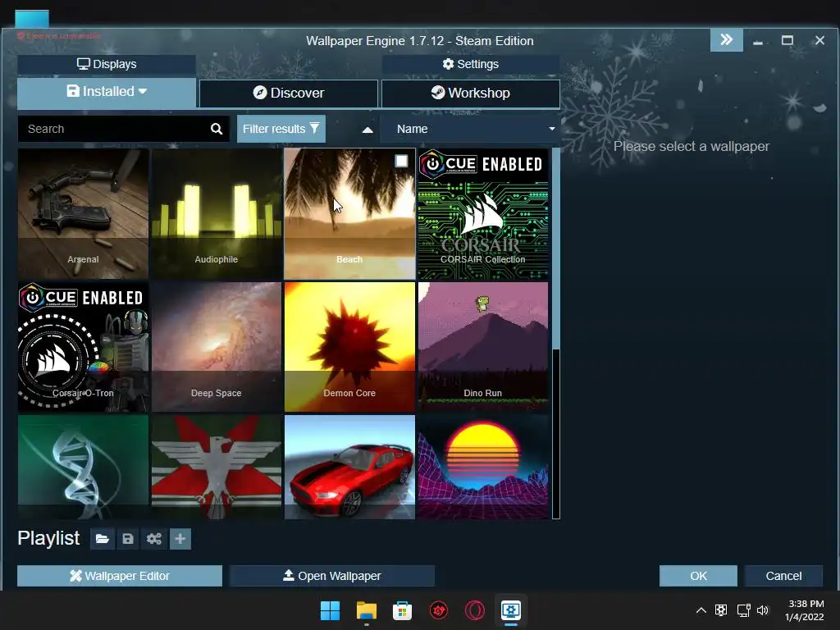This screenshot has width=840, height=630.
Task: Expand the double-chevron panel button
Action: click(x=727, y=39)
